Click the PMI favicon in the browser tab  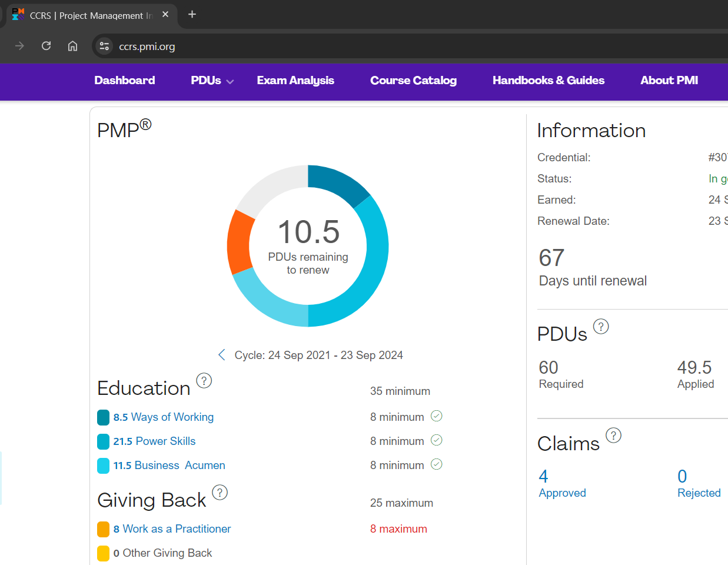18,14
